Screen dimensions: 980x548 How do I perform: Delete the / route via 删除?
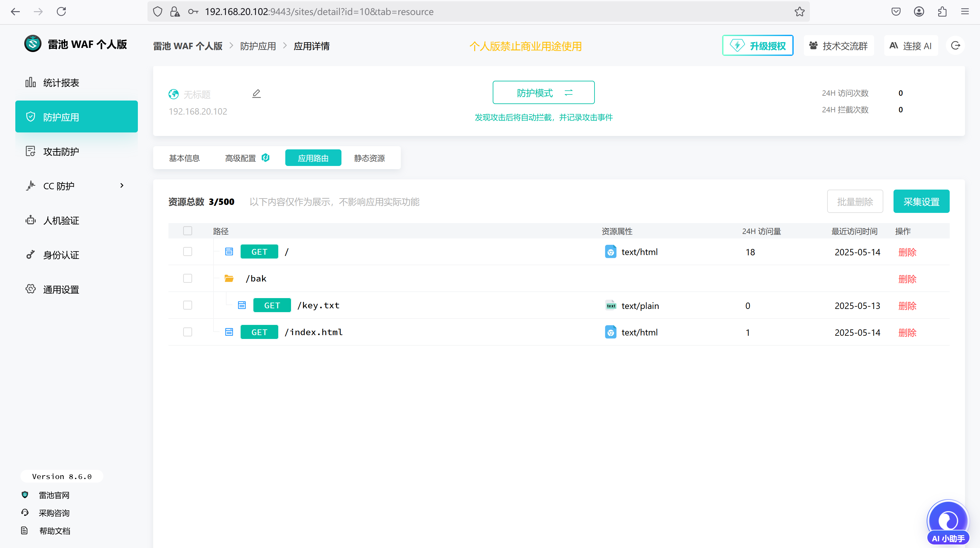pos(907,252)
